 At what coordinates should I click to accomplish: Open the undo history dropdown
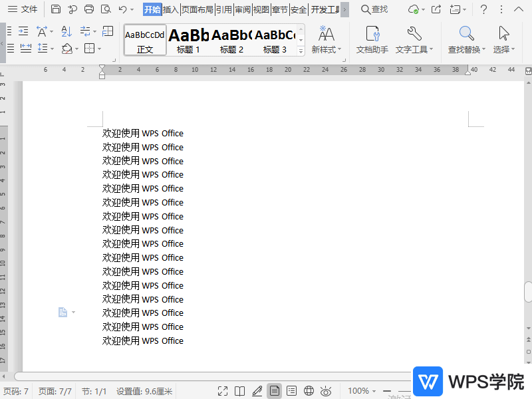click(x=132, y=9)
